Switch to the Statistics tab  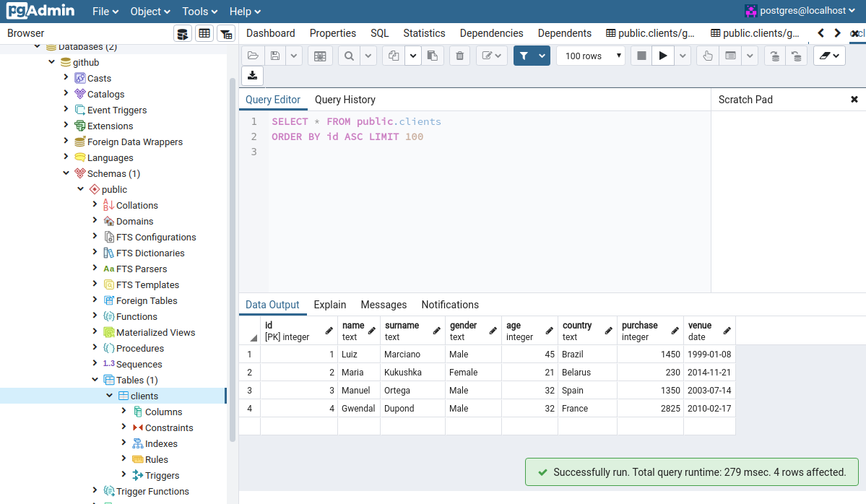(x=424, y=33)
